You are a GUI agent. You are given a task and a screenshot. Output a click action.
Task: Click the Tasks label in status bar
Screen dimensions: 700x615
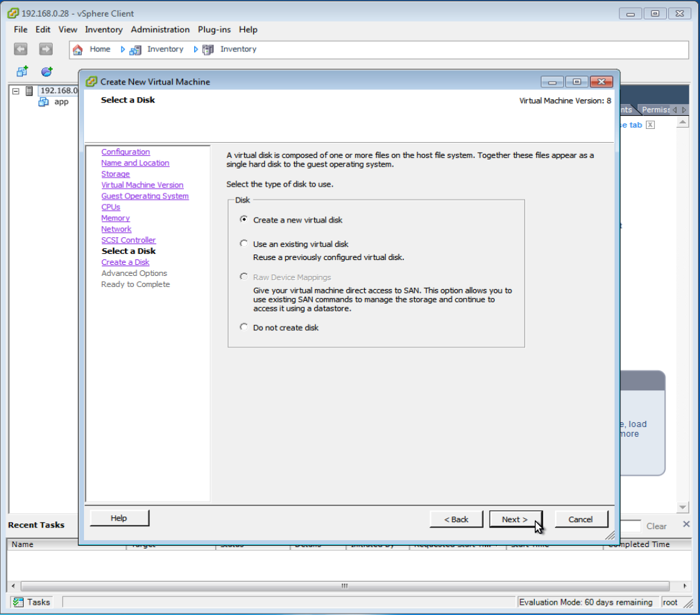point(38,603)
